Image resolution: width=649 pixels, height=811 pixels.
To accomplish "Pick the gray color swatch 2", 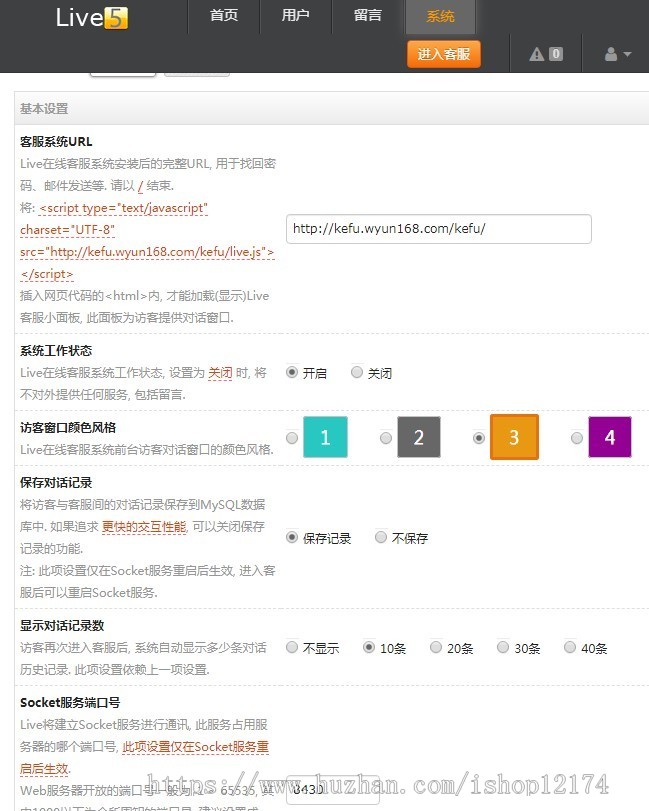I will [419, 437].
